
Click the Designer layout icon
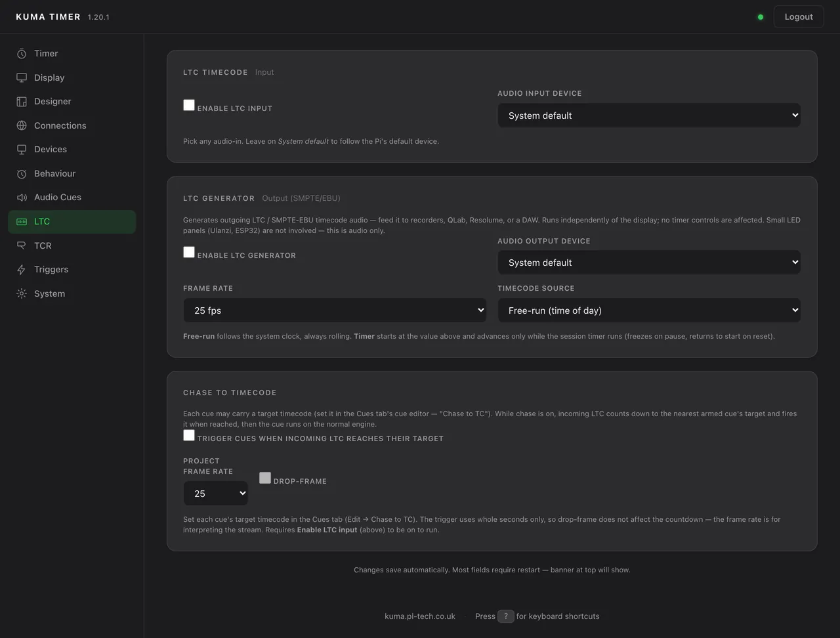click(x=22, y=101)
